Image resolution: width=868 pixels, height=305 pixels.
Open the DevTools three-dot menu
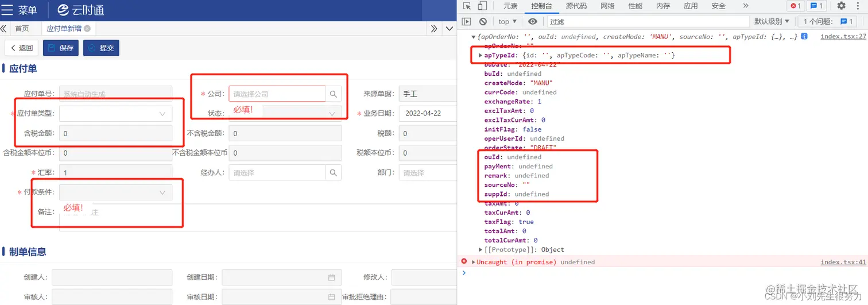coord(859,6)
